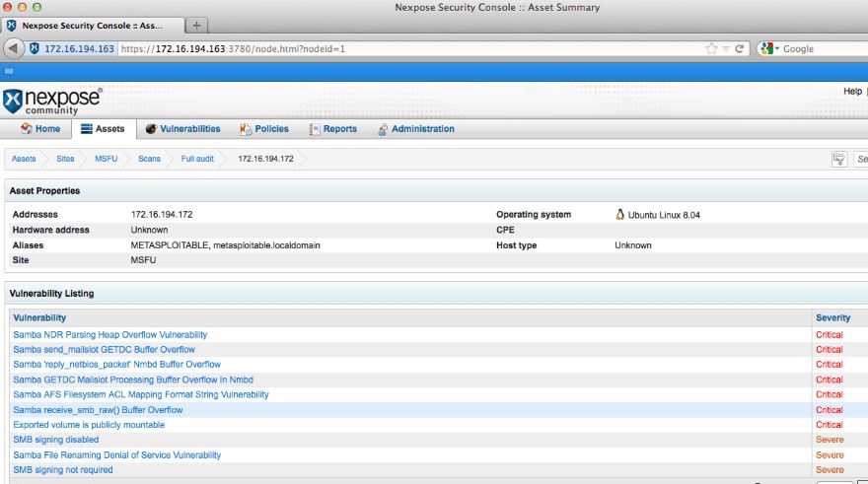This screenshot has height=484, width=868.
Task: Open Samba 'reply_netbios_packet' Nmbd Buffer Overflow
Action: click(116, 365)
